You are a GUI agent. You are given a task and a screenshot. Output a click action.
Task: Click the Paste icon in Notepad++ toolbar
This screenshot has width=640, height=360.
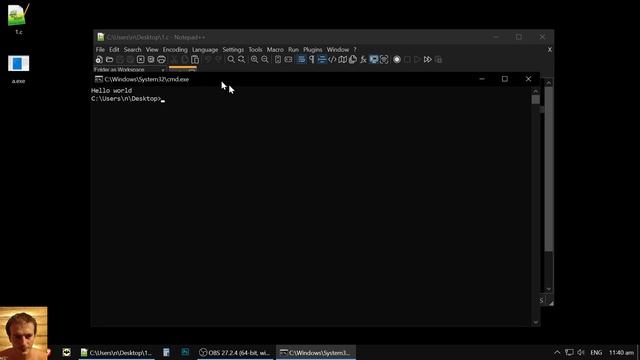pyautogui.click(x=195, y=60)
